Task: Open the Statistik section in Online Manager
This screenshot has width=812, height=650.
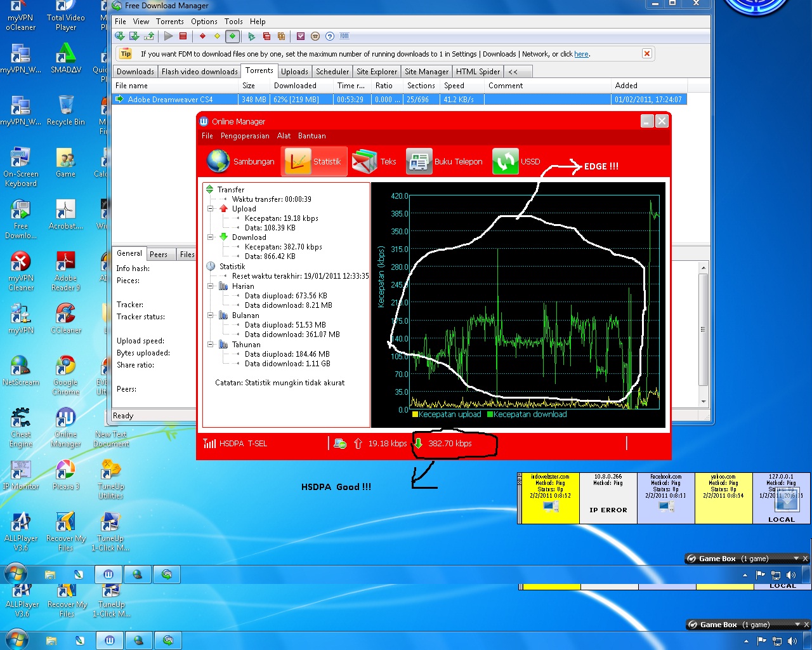Action: point(313,161)
